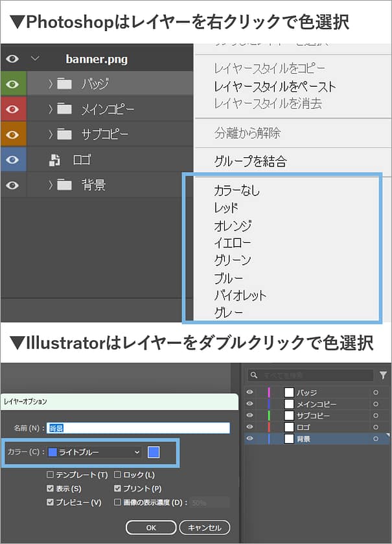392x544 pixels.
Task: Hide the サブコピー group via its orange eye
Action: 12,135
